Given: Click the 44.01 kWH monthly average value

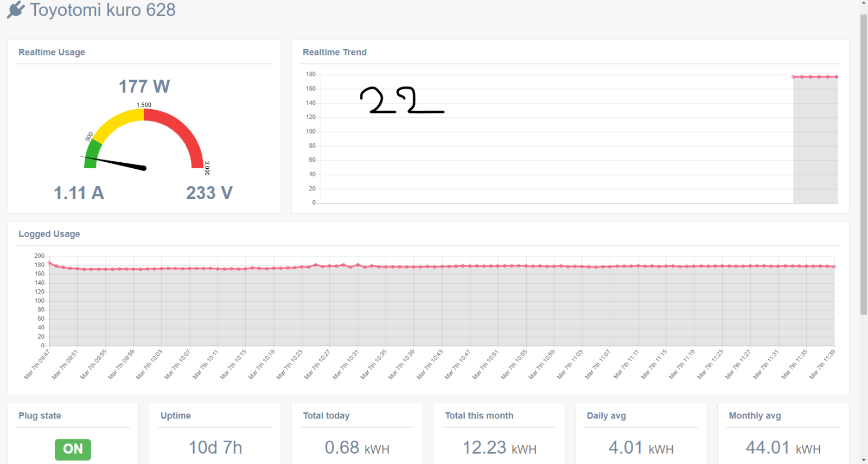Looking at the screenshot, I should coord(783,448).
